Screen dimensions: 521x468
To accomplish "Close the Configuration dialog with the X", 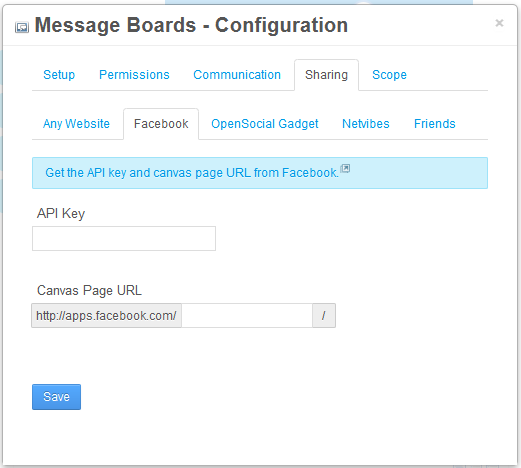I will [x=499, y=23].
